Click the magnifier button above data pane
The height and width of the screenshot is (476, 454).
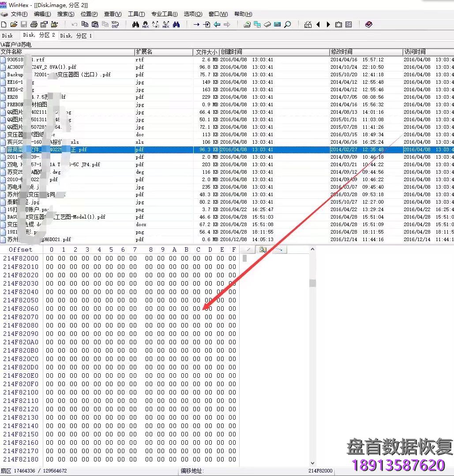pos(263,249)
